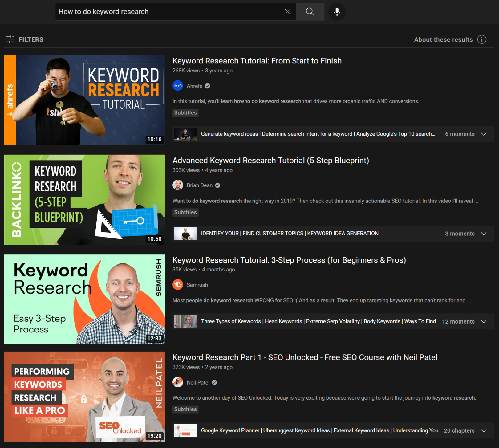This screenshot has height=448, width=499.
Task: Click the Neil Patel SEO Unlocked thumbnail
Action: pos(85,397)
